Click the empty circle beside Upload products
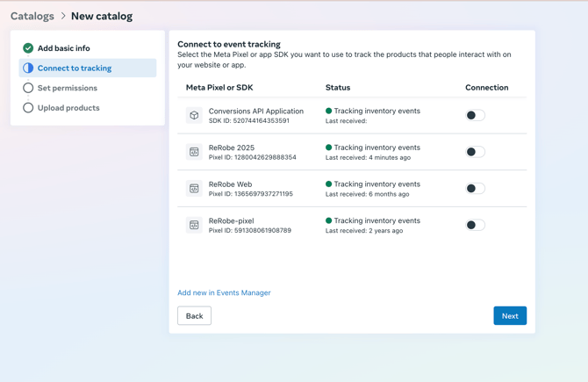The width and height of the screenshot is (588, 382). tap(28, 108)
